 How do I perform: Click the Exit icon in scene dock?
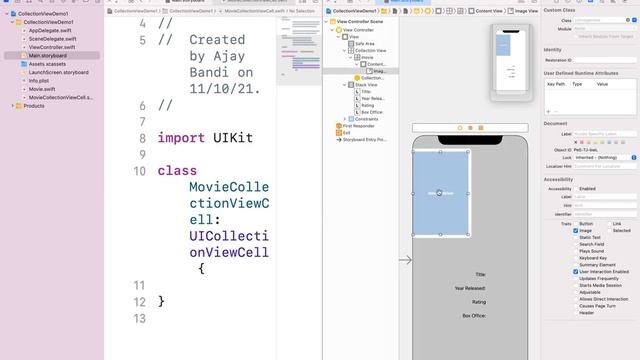tap(481, 128)
